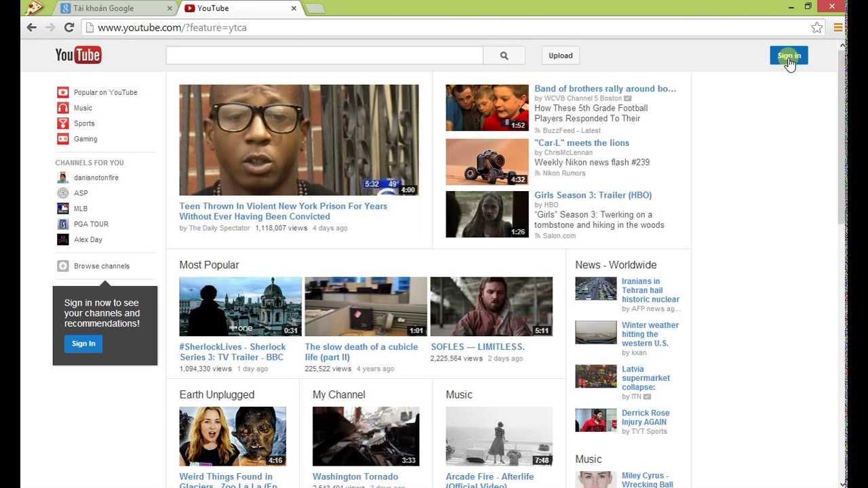Open Winter weather hitting western U.S. link
Viewport: 868px width, 488px height.
650,334
